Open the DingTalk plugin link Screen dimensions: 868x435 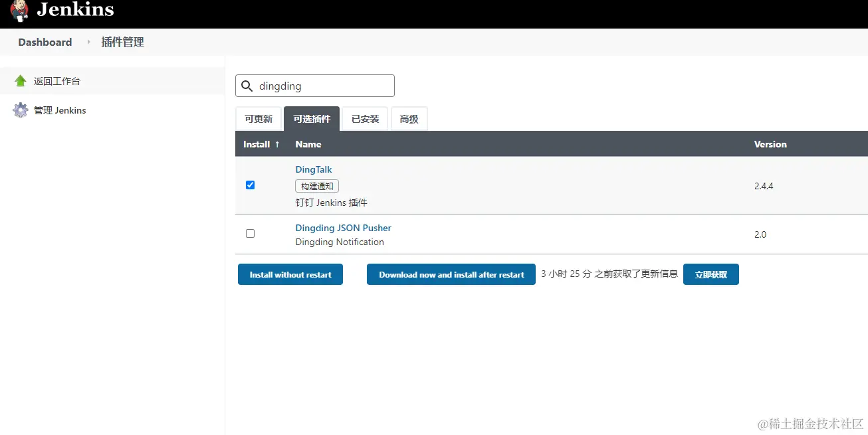[x=314, y=169]
